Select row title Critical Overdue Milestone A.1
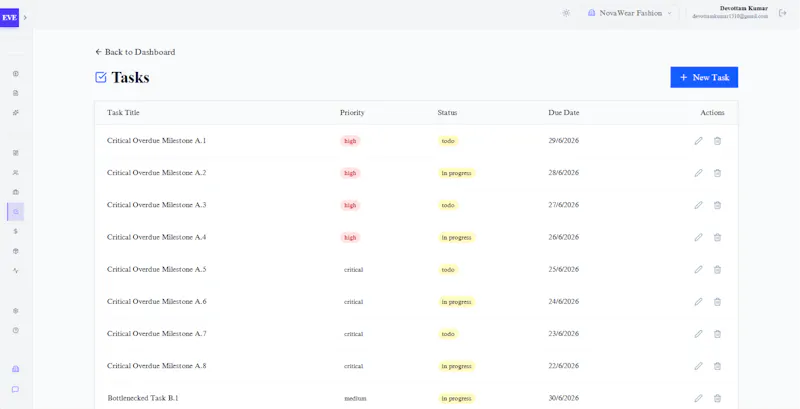 (157, 141)
